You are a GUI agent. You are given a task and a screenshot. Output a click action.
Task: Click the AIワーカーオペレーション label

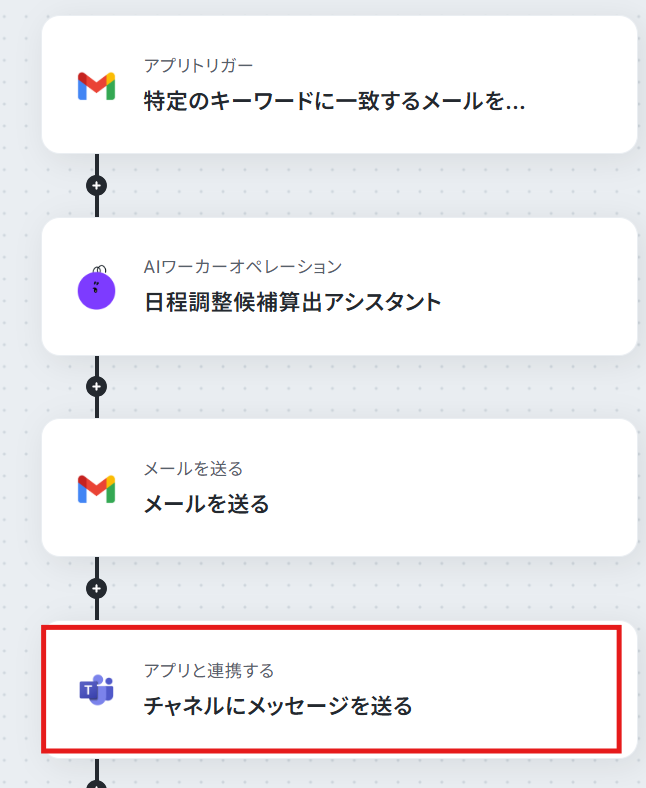[242, 266]
